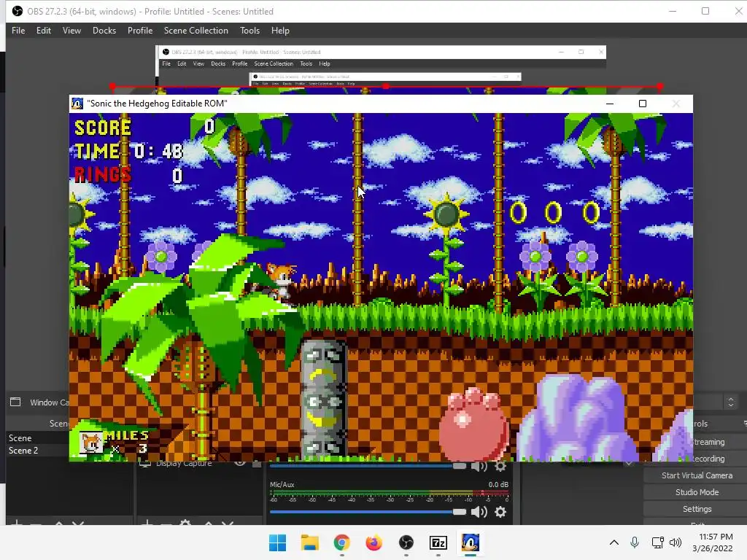Open the Docks menu in OBS

(104, 31)
